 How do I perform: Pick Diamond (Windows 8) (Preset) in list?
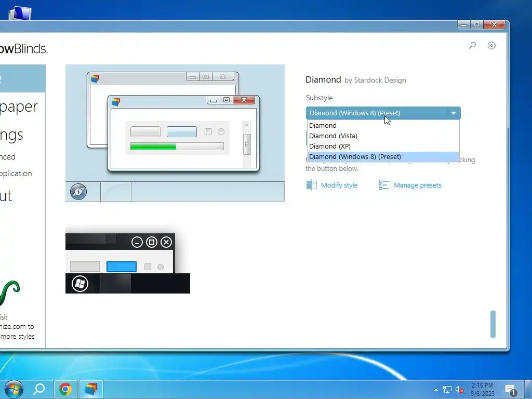[x=383, y=157]
